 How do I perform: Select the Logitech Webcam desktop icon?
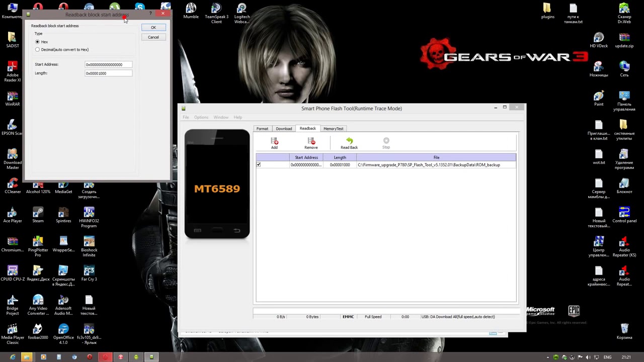coord(242,13)
